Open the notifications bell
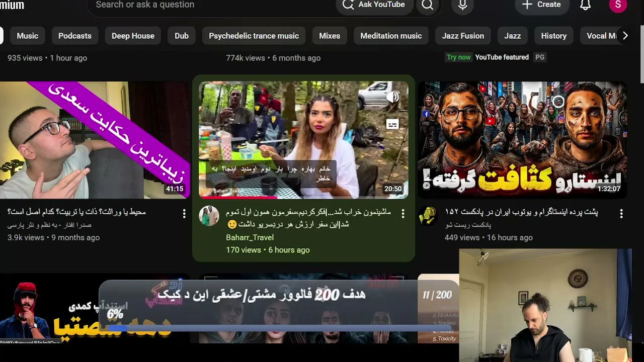The image size is (644, 362). tap(585, 5)
